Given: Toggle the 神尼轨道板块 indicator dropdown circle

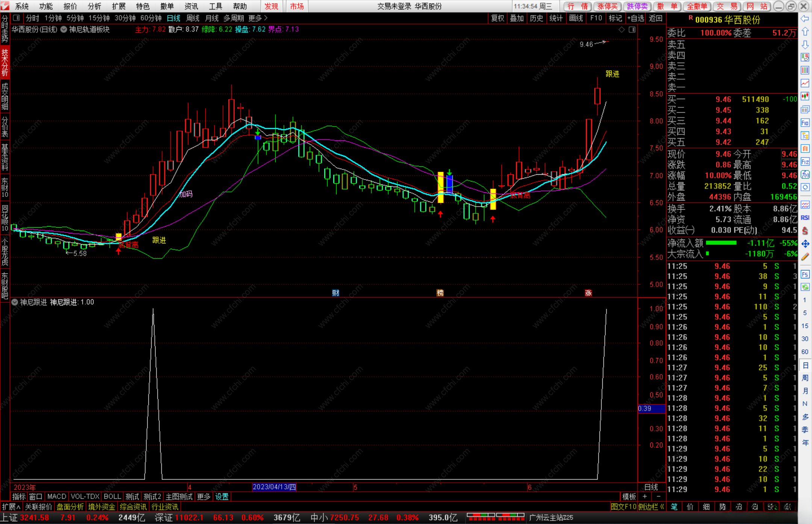Looking at the screenshot, I should (64, 29).
